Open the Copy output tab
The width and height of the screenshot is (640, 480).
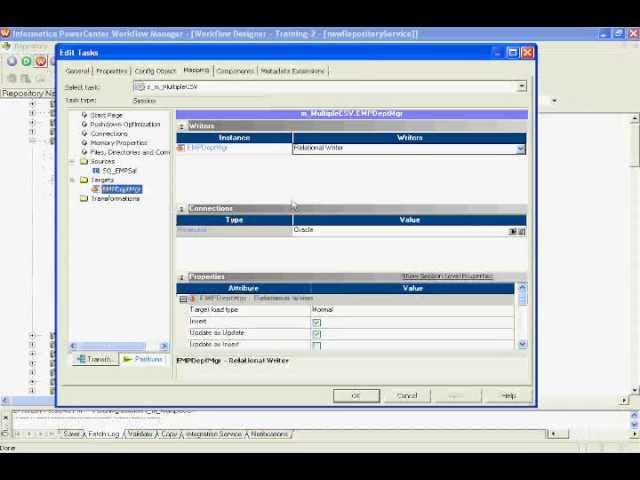click(169, 434)
